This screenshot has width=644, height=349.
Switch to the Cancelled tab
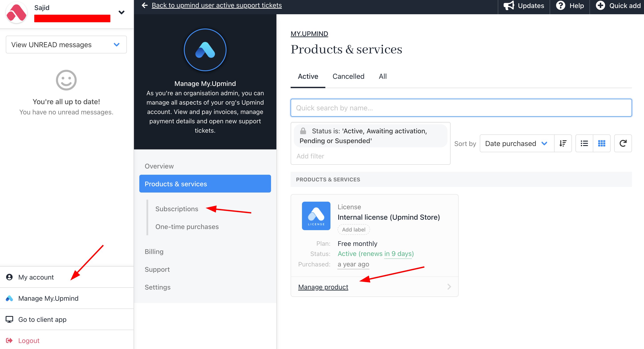(348, 77)
